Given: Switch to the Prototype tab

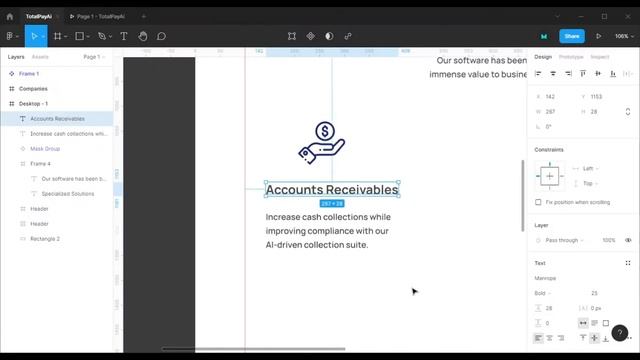Looking at the screenshot, I should [571, 57].
